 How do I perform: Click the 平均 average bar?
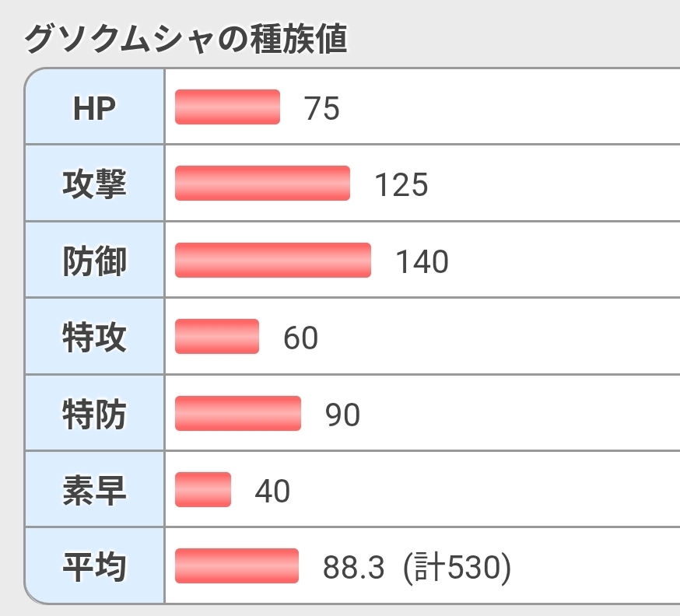[x=237, y=565]
